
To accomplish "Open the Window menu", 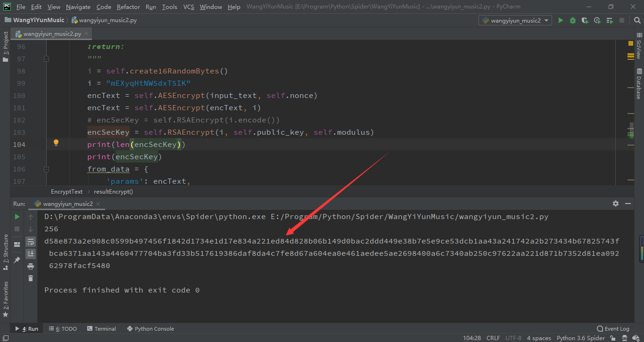I will [211, 7].
